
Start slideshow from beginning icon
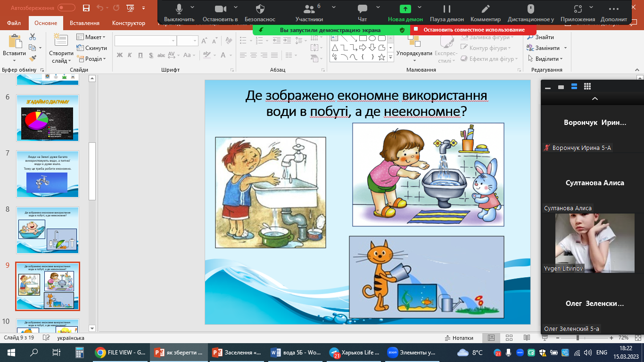(131, 8)
